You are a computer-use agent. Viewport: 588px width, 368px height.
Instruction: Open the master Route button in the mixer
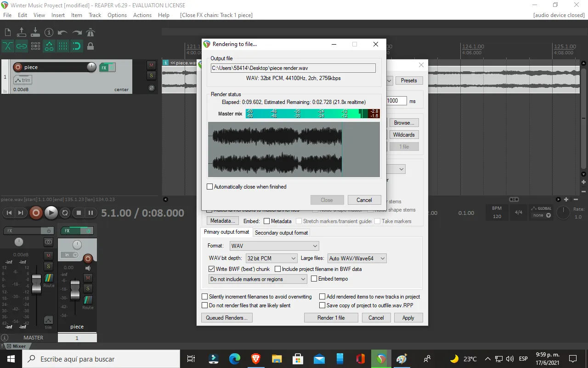(48, 280)
